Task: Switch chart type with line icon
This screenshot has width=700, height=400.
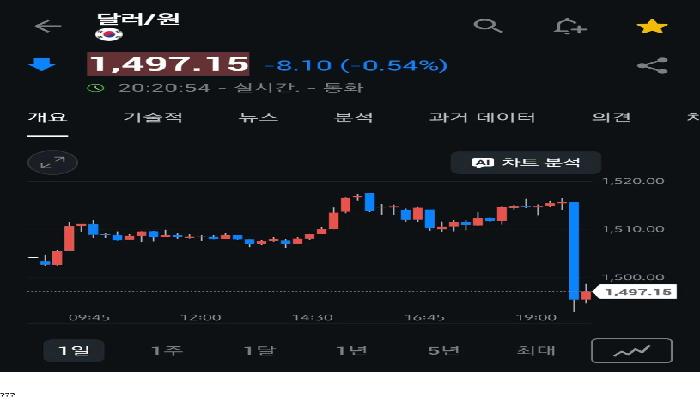Action: click(631, 351)
